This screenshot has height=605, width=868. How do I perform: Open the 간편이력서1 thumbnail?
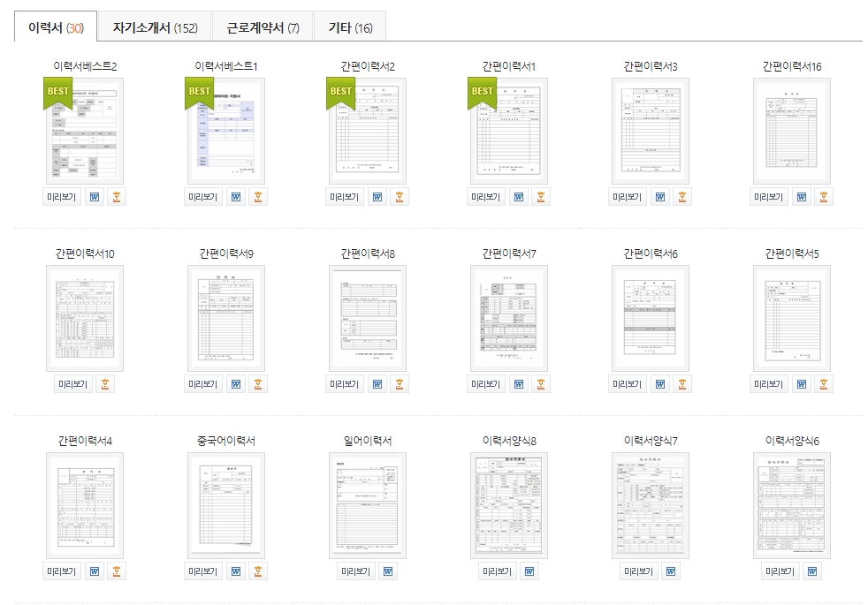coord(509,131)
